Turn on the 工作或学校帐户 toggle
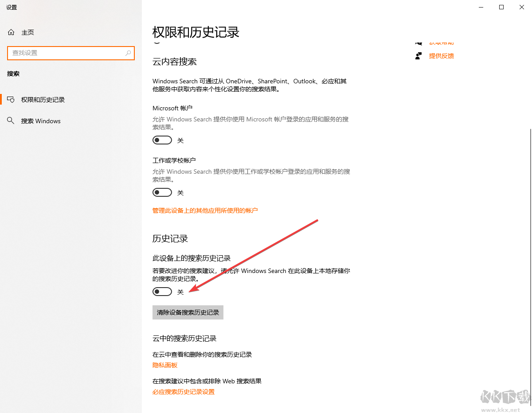532x413 pixels. (x=162, y=192)
